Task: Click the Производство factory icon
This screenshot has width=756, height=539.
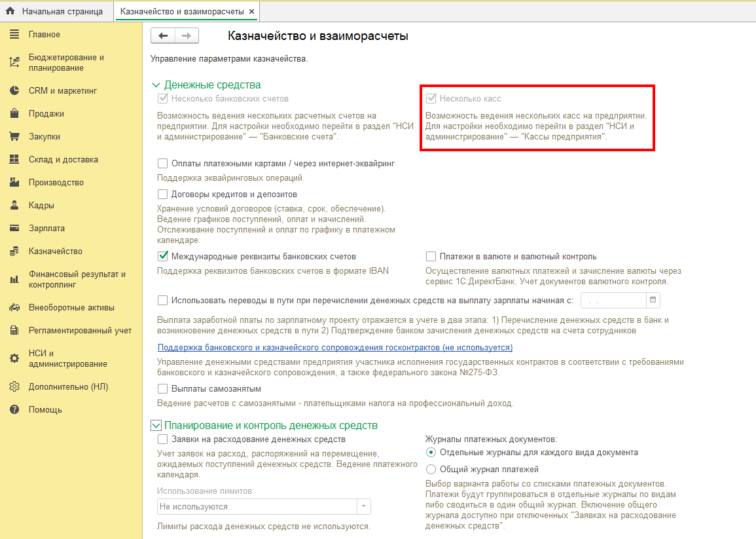Action: 14,182
